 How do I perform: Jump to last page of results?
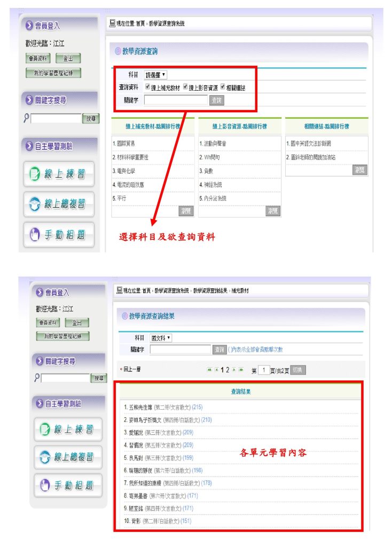(x=240, y=370)
